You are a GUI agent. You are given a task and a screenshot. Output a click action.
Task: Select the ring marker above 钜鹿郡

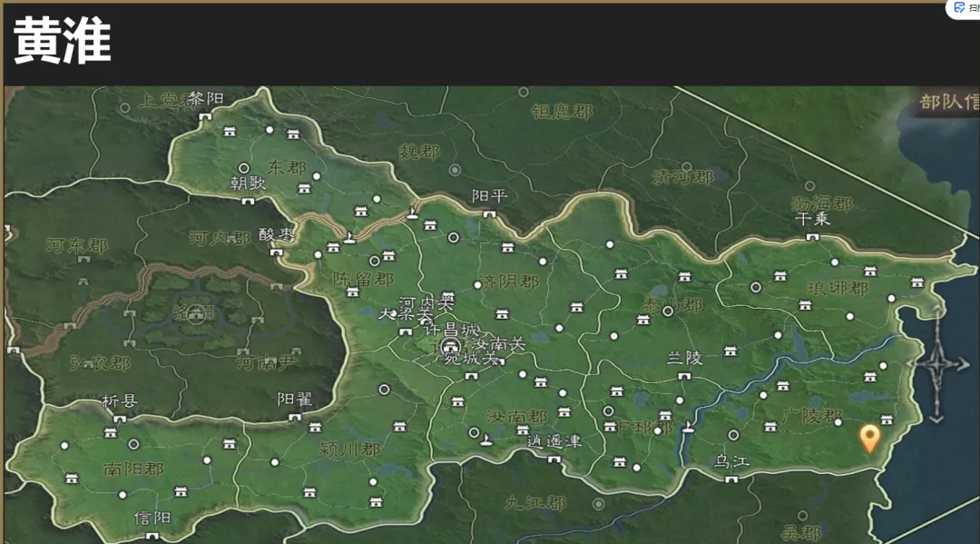[524, 92]
